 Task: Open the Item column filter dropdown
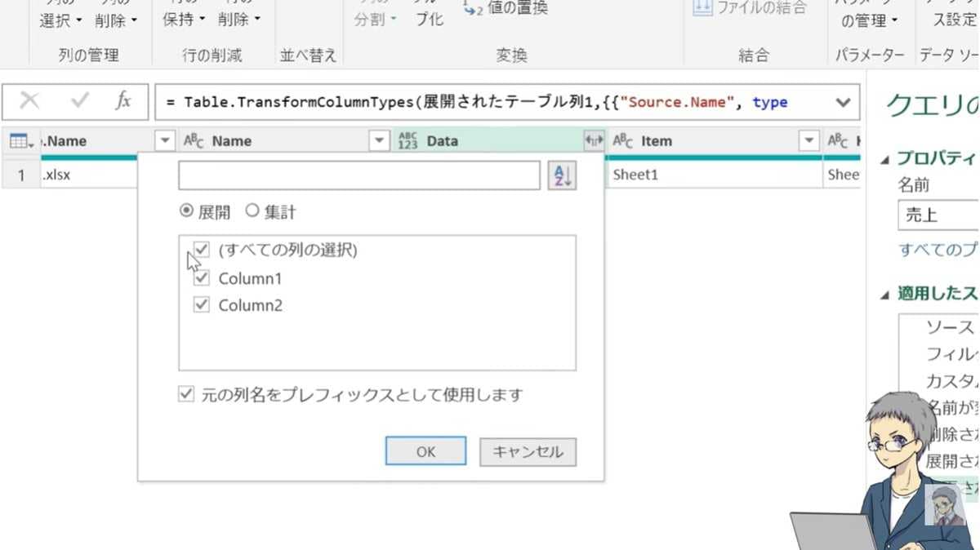pos(808,140)
